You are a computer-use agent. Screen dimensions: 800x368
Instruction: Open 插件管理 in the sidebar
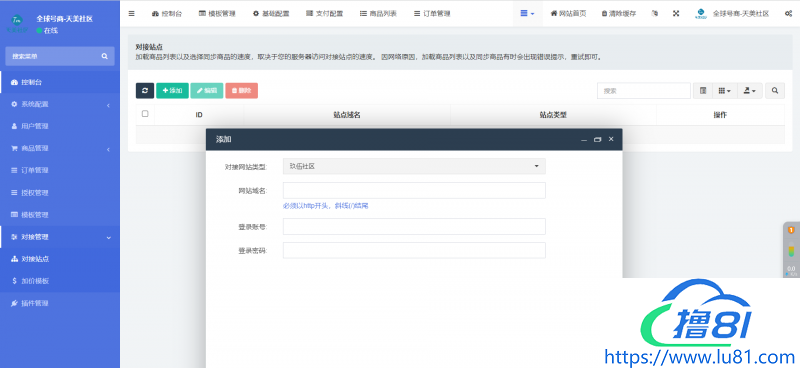tap(60, 303)
